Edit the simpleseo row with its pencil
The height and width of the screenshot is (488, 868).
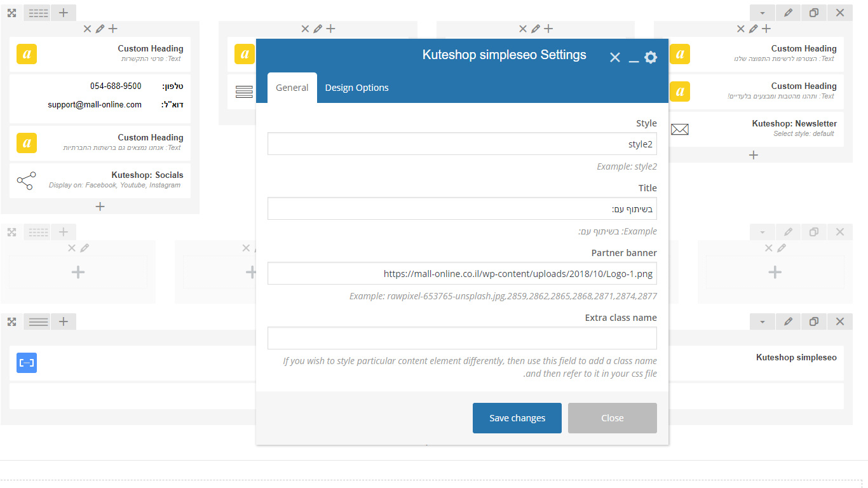coord(789,322)
